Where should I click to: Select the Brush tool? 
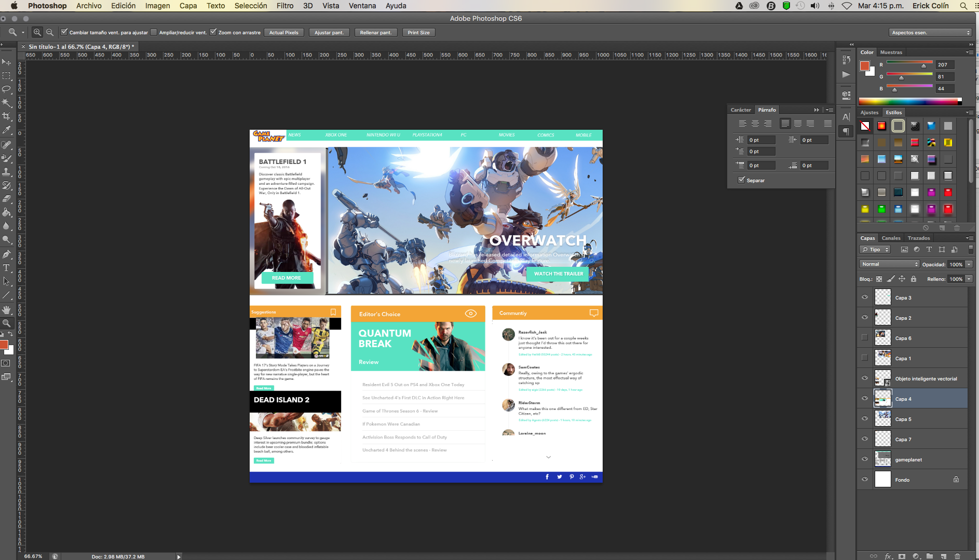tap(7, 158)
